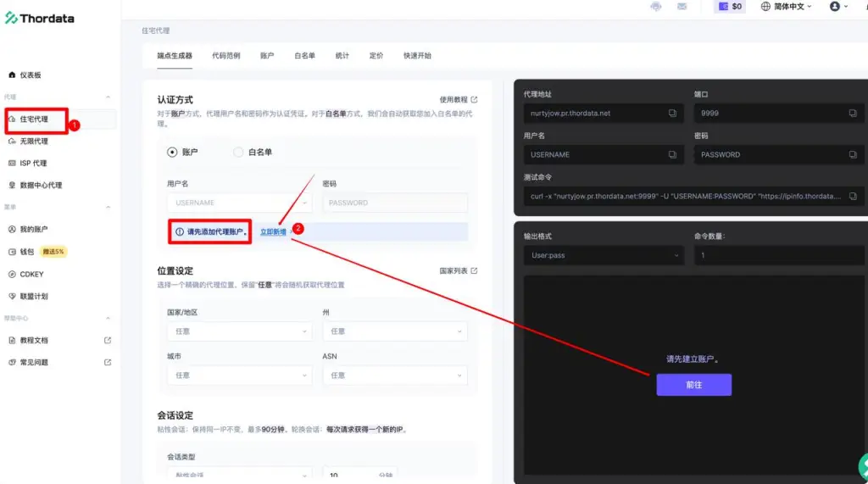Select the 白名单 radio button
The image size is (868, 484).
point(238,152)
